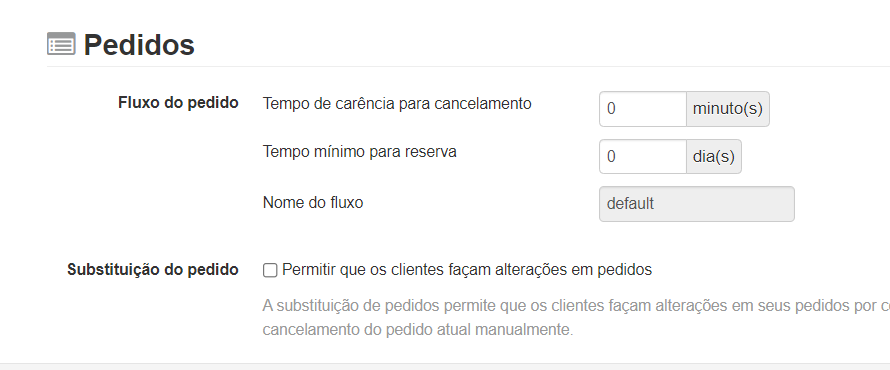The width and height of the screenshot is (890, 370).
Task: Click the disabled default flow name field
Action: tap(696, 204)
